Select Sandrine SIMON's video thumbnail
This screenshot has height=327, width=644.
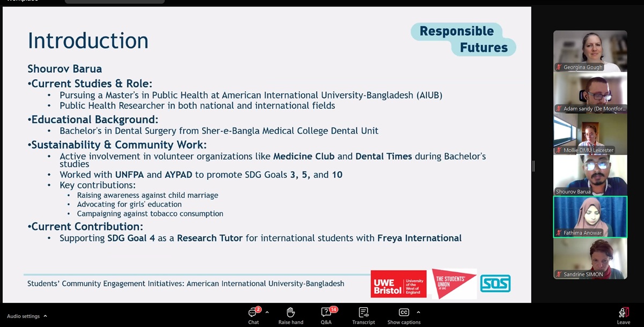point(590,258)
